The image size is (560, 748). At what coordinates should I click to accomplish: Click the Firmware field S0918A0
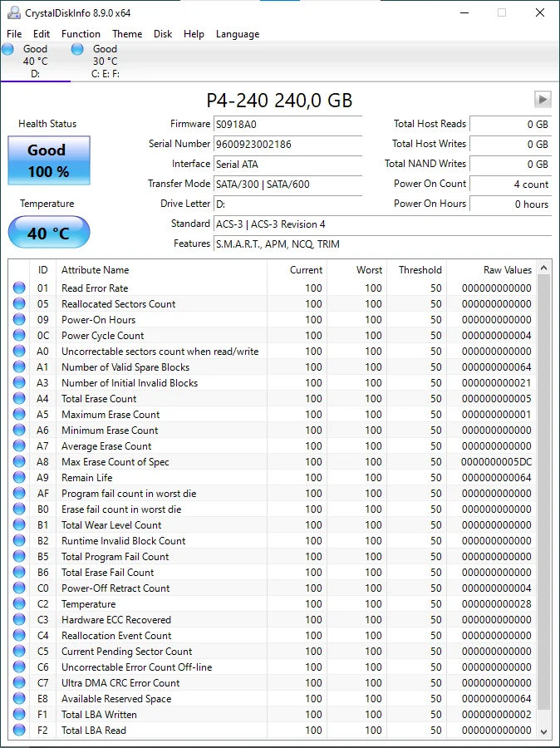point(287,125)
